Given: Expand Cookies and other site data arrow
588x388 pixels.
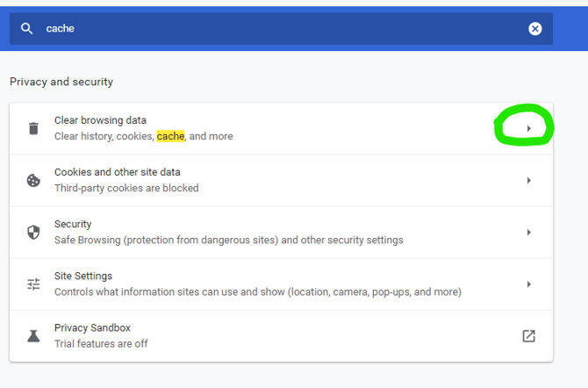Looking at the screenshot, I should point(528,181).
